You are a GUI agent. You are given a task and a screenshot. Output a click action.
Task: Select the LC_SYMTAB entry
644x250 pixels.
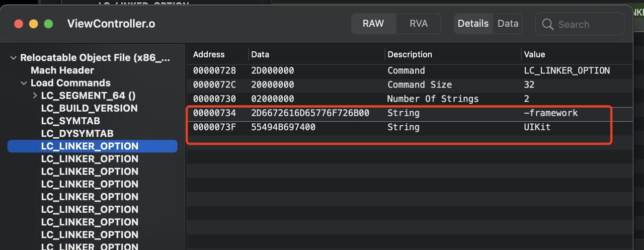(x=70, y=121)
